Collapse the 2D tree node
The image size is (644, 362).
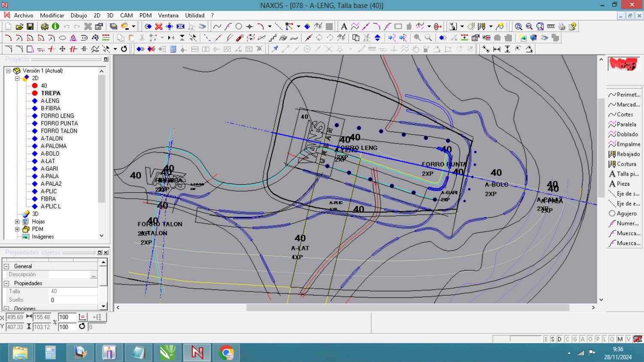[x=17, y=78]
